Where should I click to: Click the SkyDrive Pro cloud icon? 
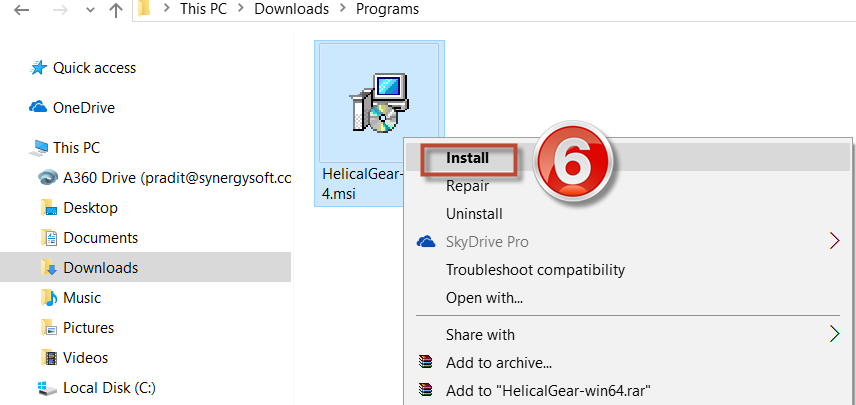(x=426, y=242)
